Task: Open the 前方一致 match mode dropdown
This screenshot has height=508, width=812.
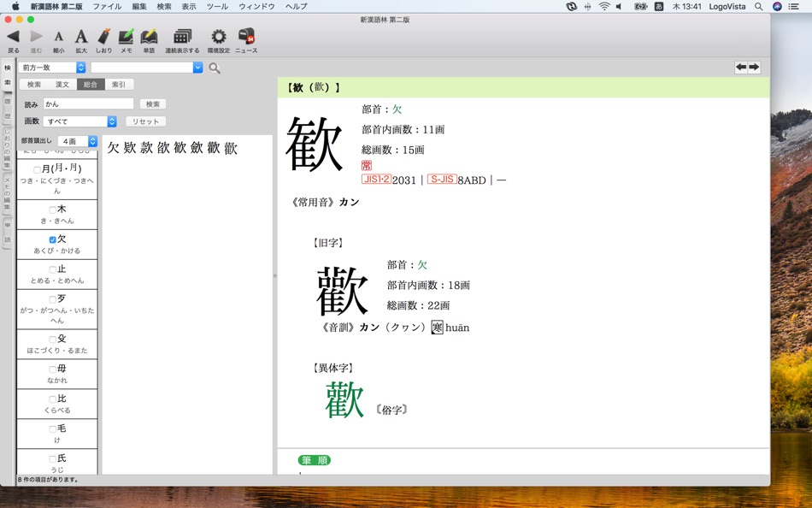Action: click(52, 68)
